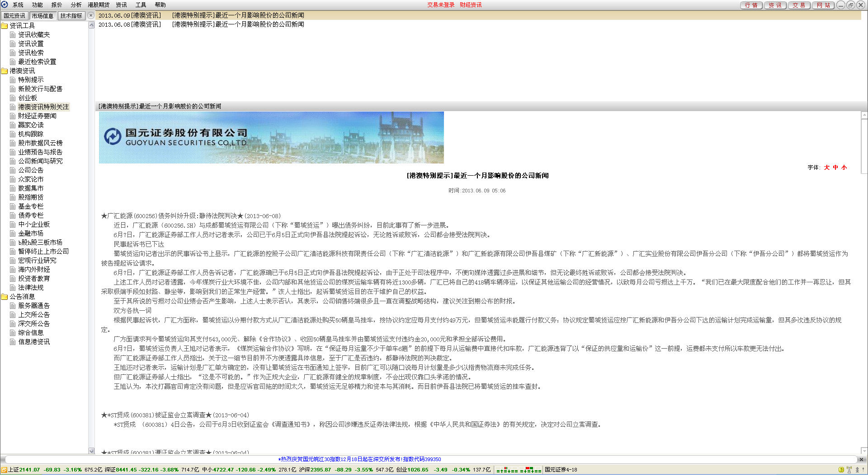
Task: Open the 系统 menu
Action: 18,5
